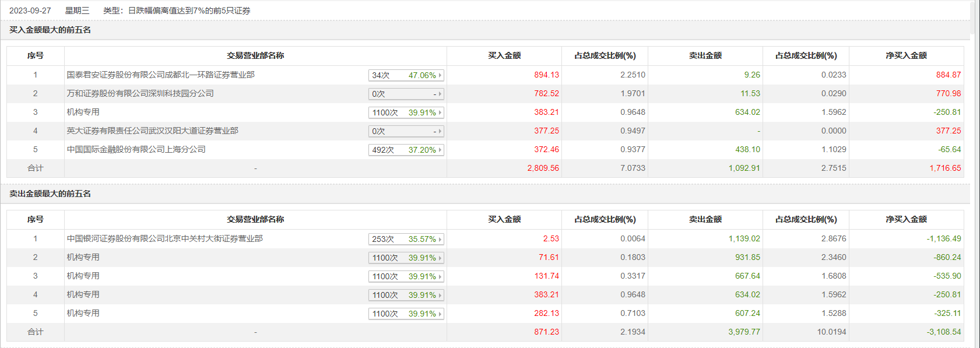The width and height of the screenshot is (980, 348).
Task: Open 英大证券武汉汉阳大道营业部 link
Action: [152, 131]
